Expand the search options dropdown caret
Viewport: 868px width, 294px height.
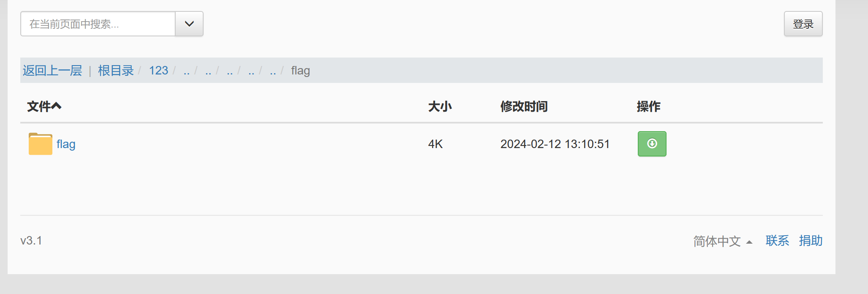pos(189,24)
